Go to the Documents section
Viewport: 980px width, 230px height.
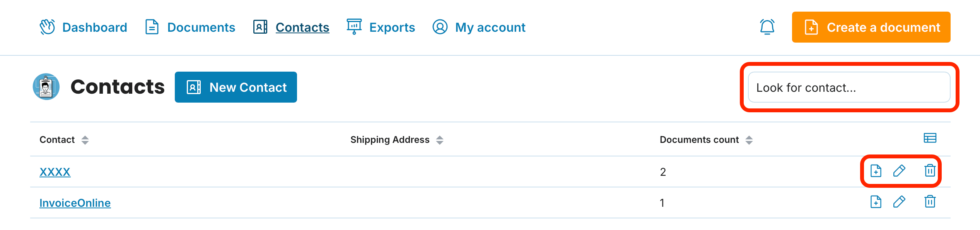190,27
